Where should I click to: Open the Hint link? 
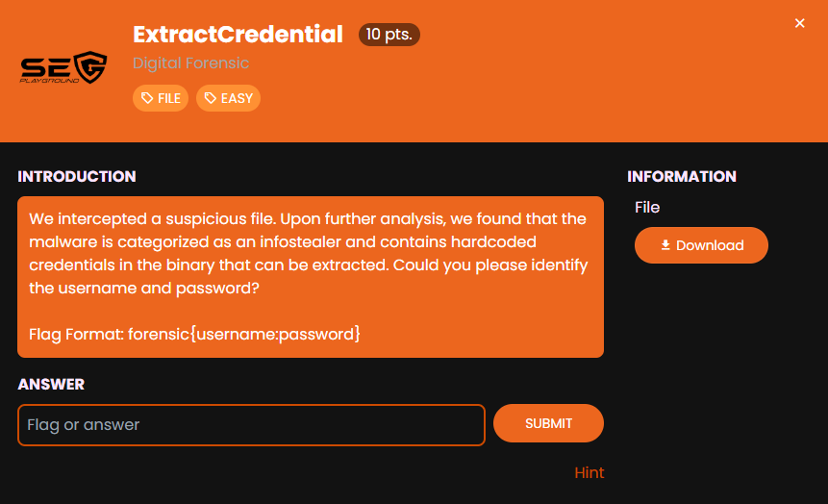(590, 472)
